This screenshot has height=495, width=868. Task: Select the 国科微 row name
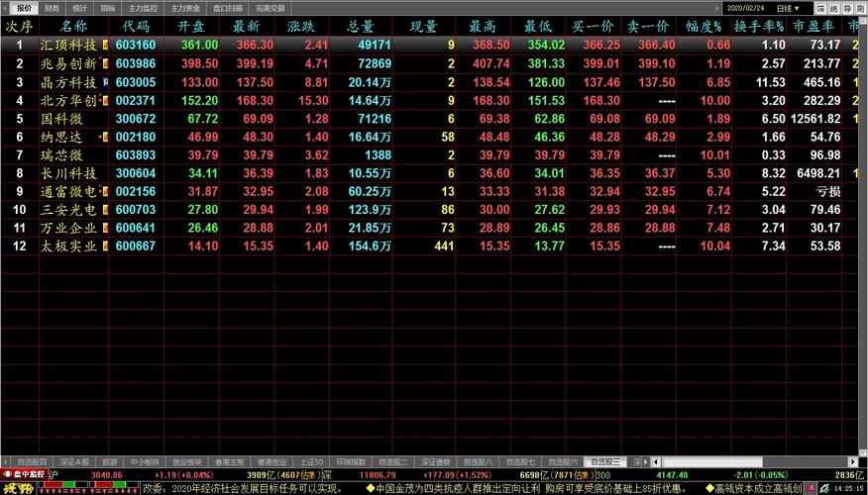coord(61,119)
